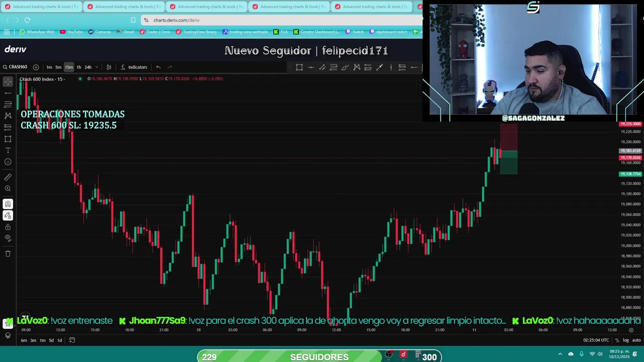The height and width of the screenshot is (362, 644).
Task: Toggle stay in drawing mode
Action: [x=8, y=216]
